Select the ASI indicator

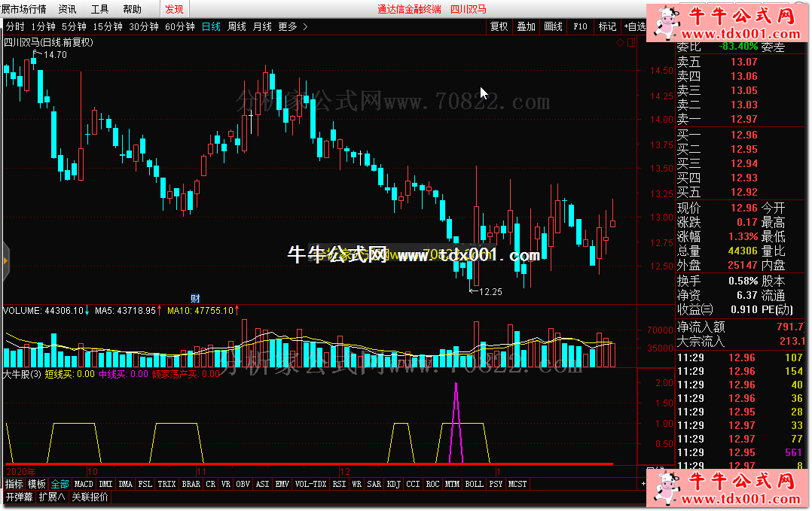pos(263,484)
